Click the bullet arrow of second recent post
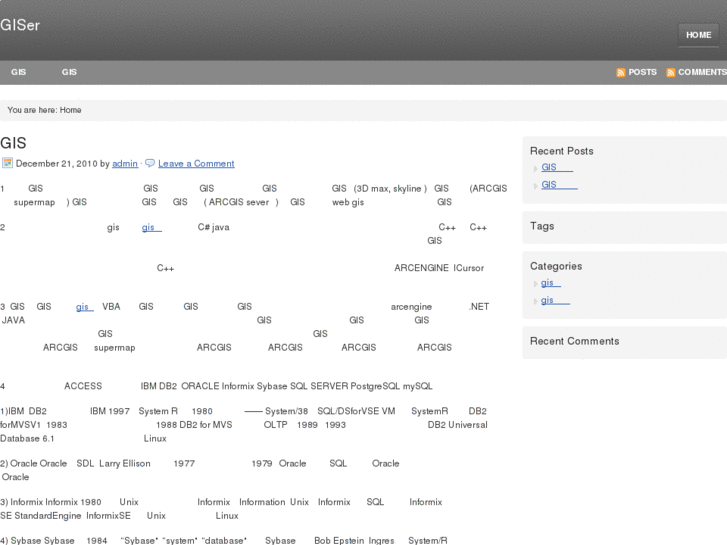The image size is (727, 545). click(536, 186)
